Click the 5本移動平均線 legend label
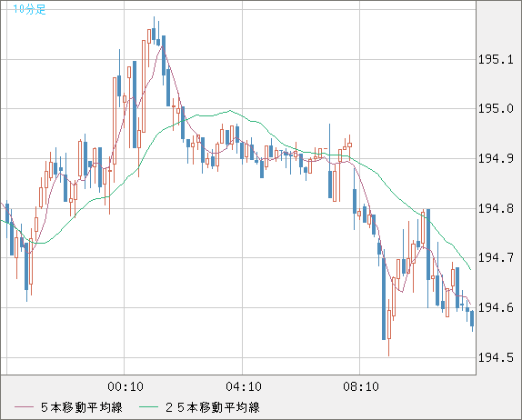Image resolution: width=522 pixels, height=420 pixels. (82, 407)
